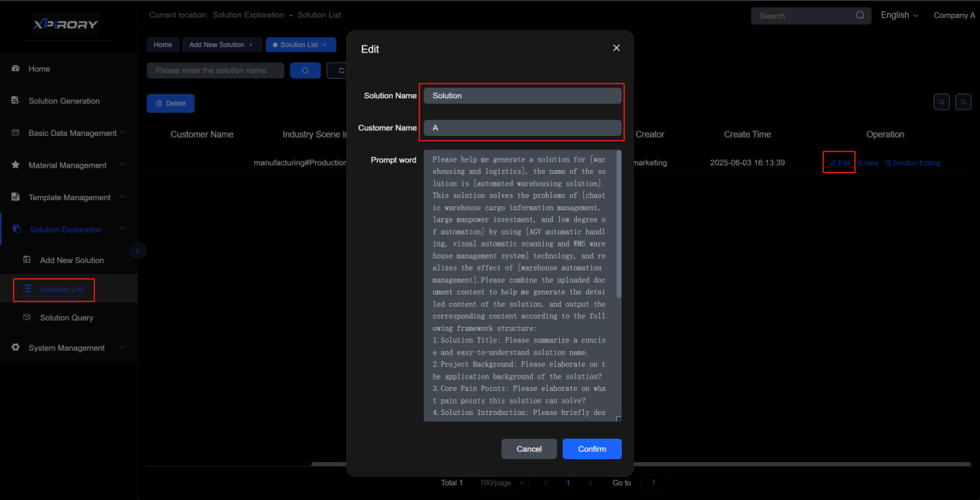Click the search magnifier icon in top bar
The height and width of the screenshot is (500, 980).
click(x=860, y=15)
